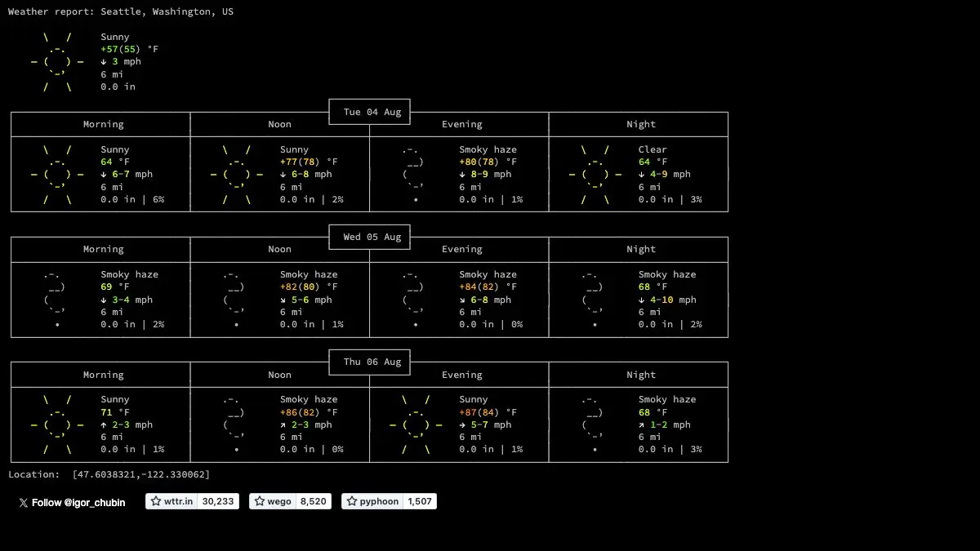980x551 pixels.
Task: Click the Location coordinates 47.6038321,-122.330062
Action: pyautogui.click(x=141, y=474)
